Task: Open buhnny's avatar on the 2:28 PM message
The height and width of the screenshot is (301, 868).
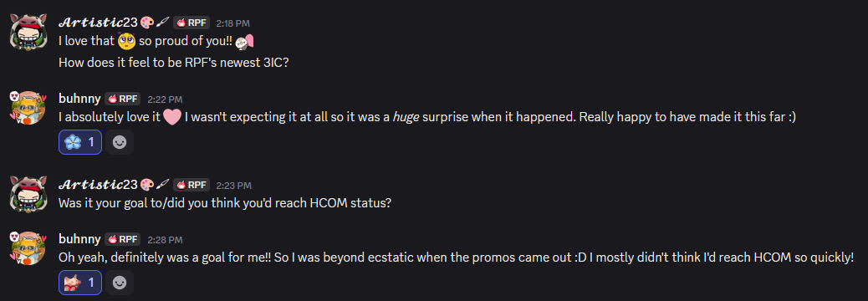Action: coord(28,247)
